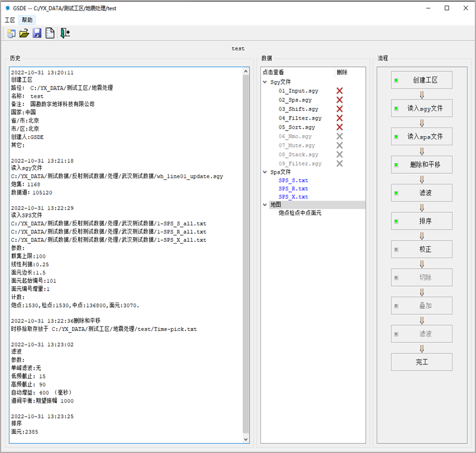Delete 03_Shift.sgy using its red X
476x453 pixels.
pos(339,109)
